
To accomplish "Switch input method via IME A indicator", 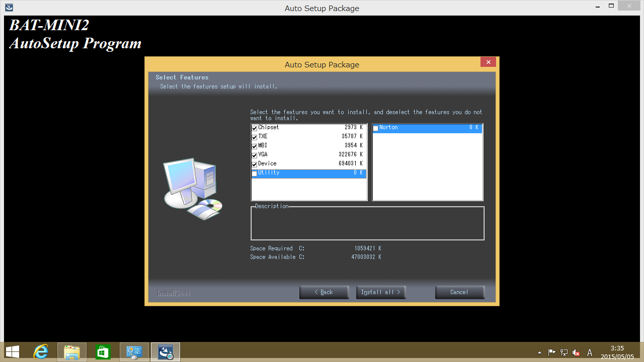I will pos(590,352).
